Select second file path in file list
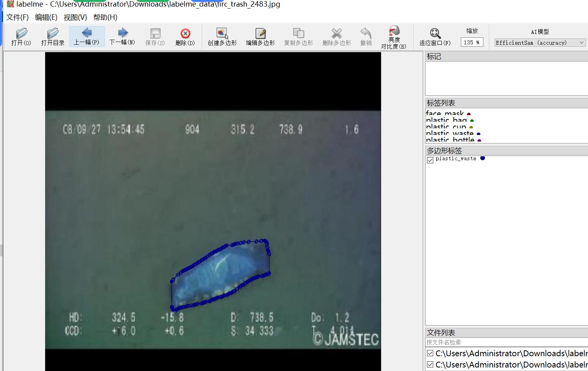 (511, 364)
